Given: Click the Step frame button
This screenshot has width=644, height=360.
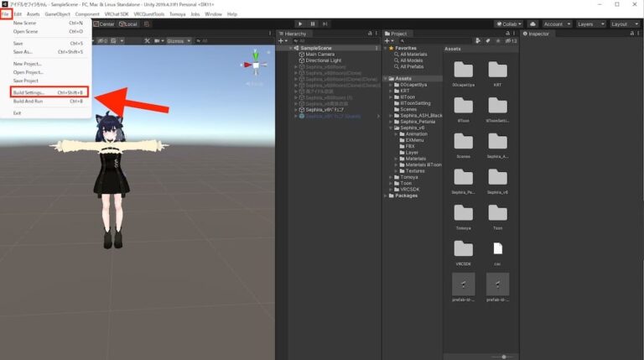Looking at the screenshot, I should click(x=325, y=23).
